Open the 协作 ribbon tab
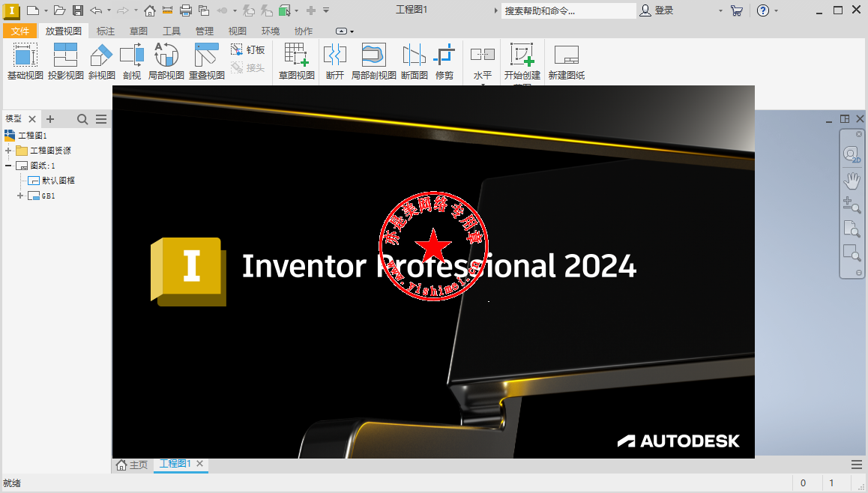Screen dimensions: 868x493 point(304,31)
